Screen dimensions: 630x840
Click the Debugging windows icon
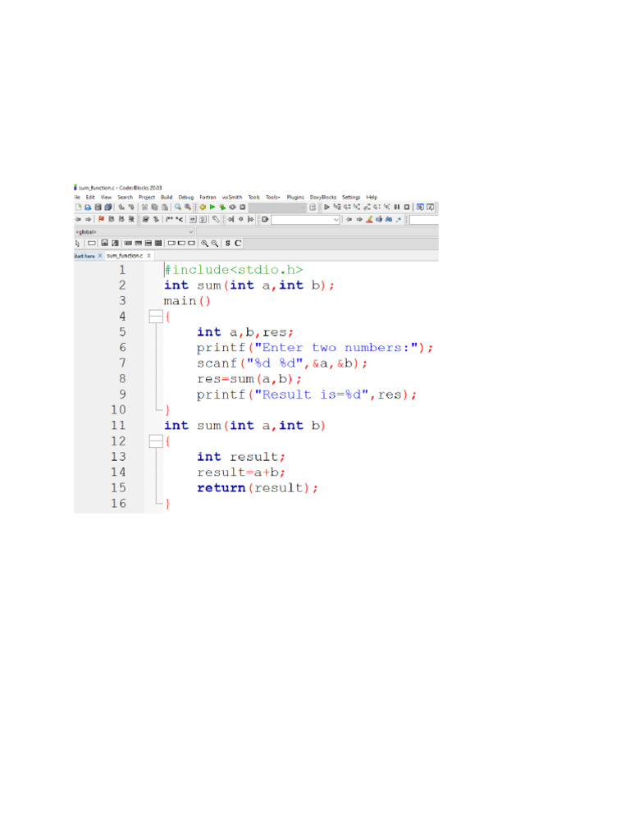coord(421,207)
